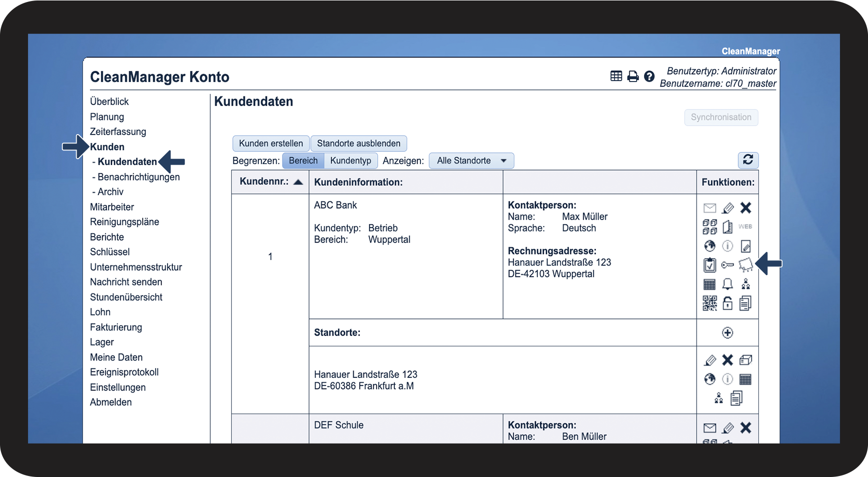Refresh the customer list with the reload icon
Viewport: 868px width, 477px height.
coord(748,160)
